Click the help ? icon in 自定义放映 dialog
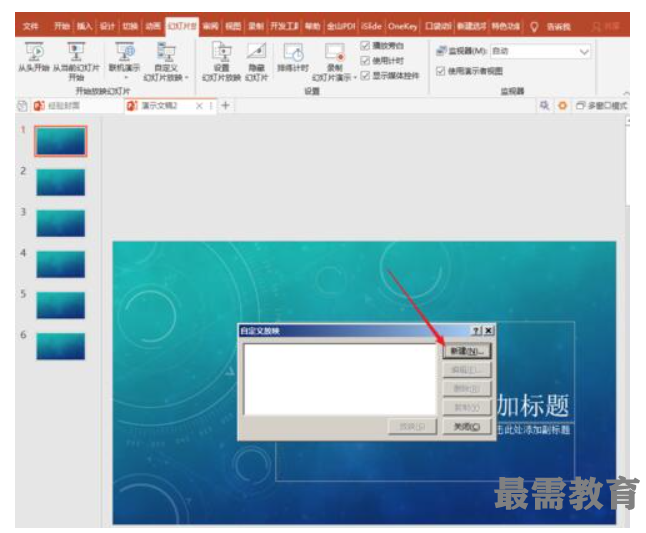646x533 pixels. tap(476, 330)
